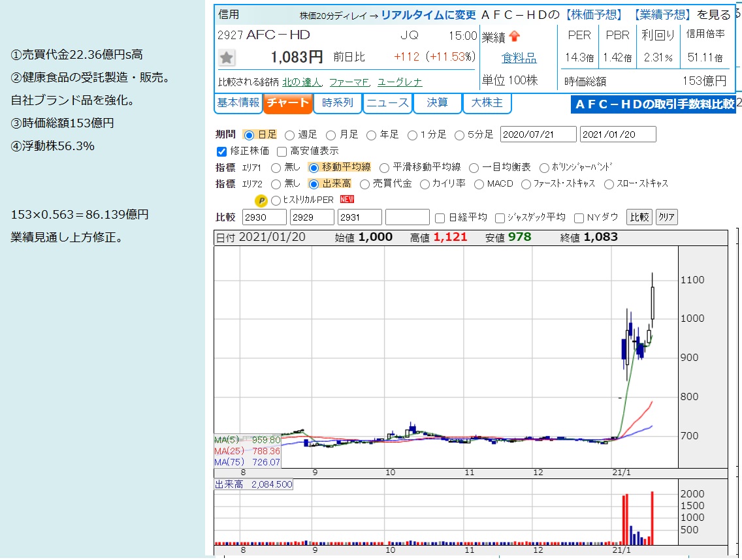Open the 【業績予想】 link

coord(661,15)
